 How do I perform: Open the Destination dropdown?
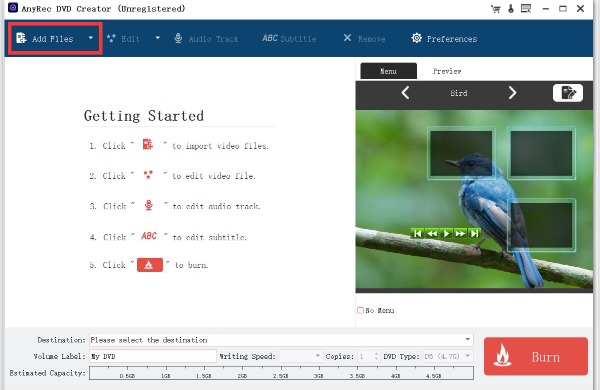pos(281,340)
